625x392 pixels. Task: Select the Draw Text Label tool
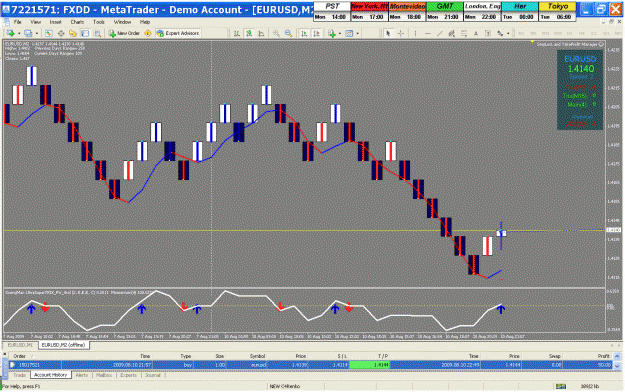click(488, 33)
